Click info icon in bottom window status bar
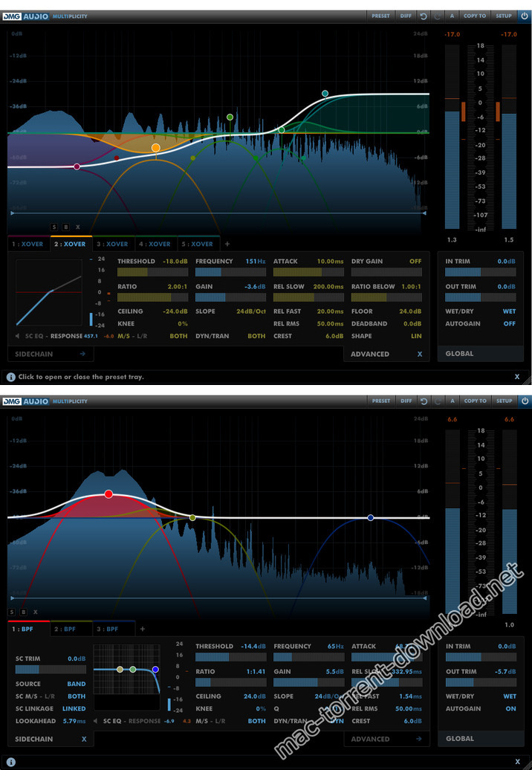 tap(11, 762)
